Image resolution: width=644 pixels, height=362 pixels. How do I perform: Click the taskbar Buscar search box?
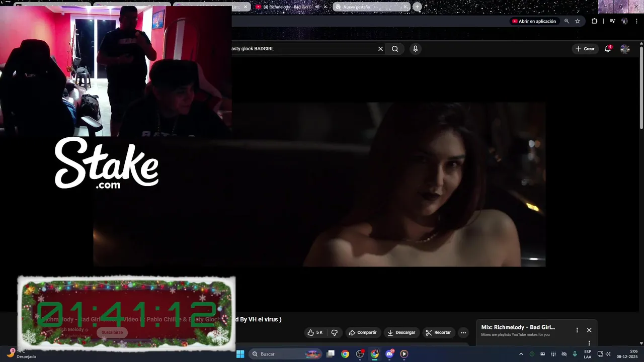tap(285, 354)
